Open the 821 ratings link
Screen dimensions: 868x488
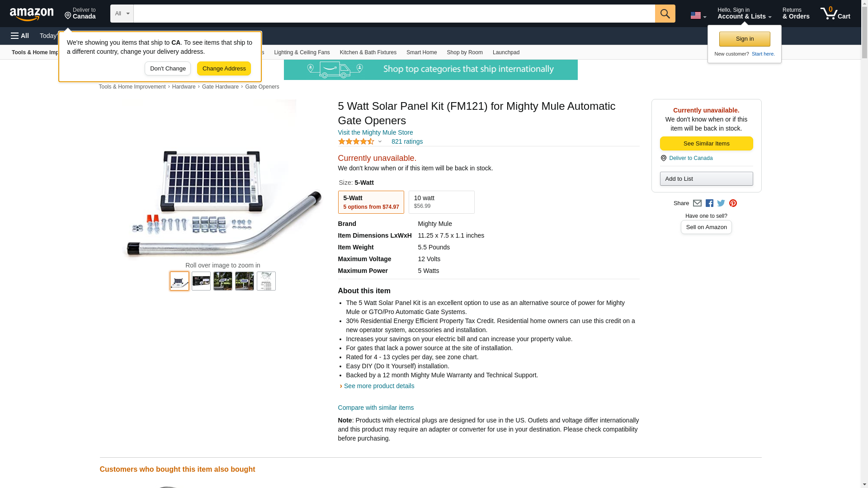(x=407, y=141)
